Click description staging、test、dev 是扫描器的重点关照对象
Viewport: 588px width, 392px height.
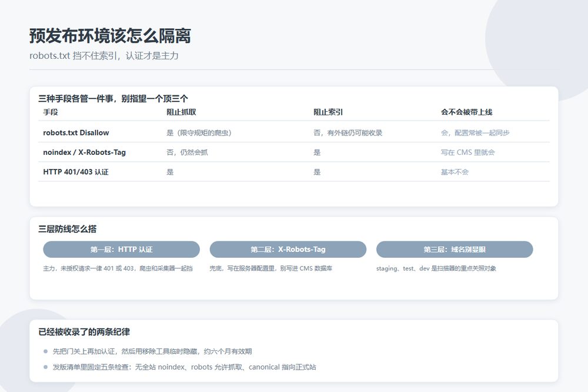436,268
